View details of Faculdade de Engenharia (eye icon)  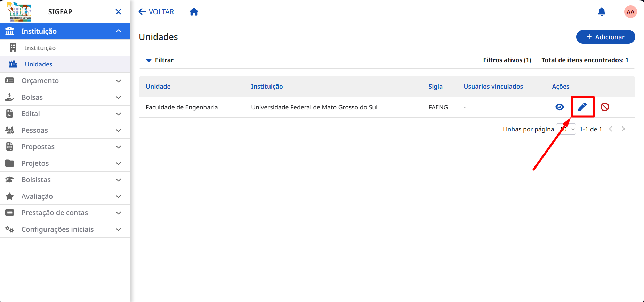click(560, 107)
